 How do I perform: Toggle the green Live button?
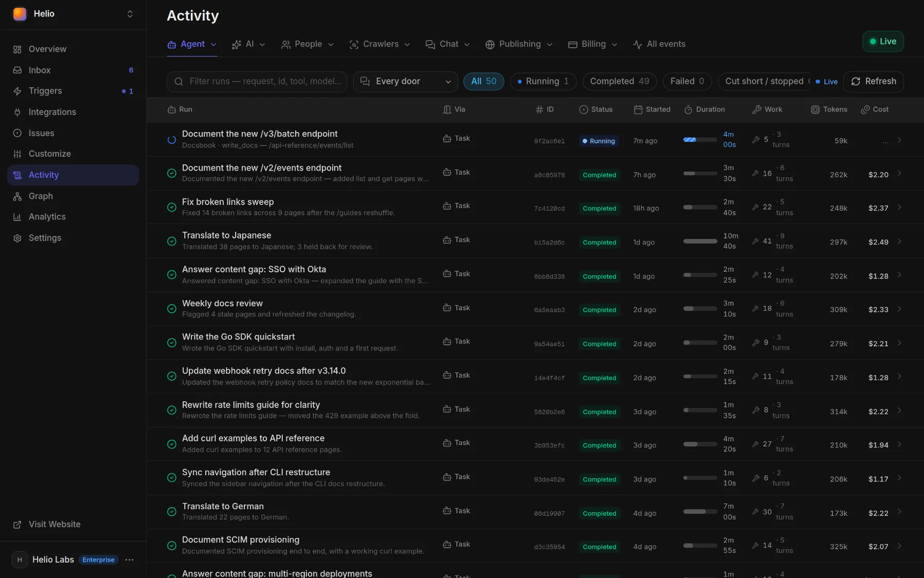point(883,42)
